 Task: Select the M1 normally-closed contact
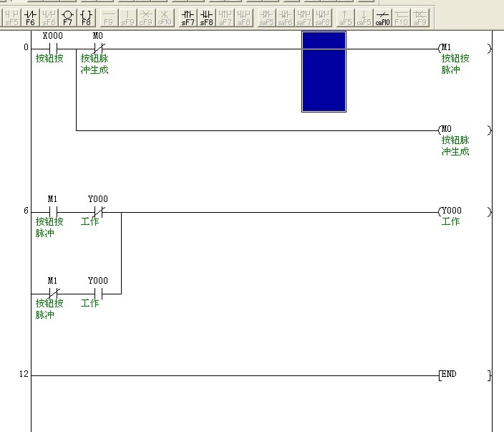52,294
